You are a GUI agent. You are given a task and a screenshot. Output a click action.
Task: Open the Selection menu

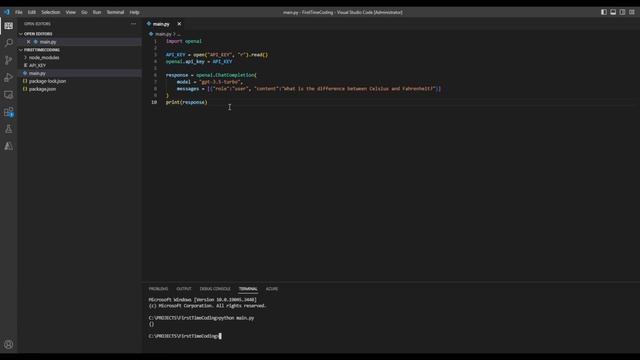(51, 12)
